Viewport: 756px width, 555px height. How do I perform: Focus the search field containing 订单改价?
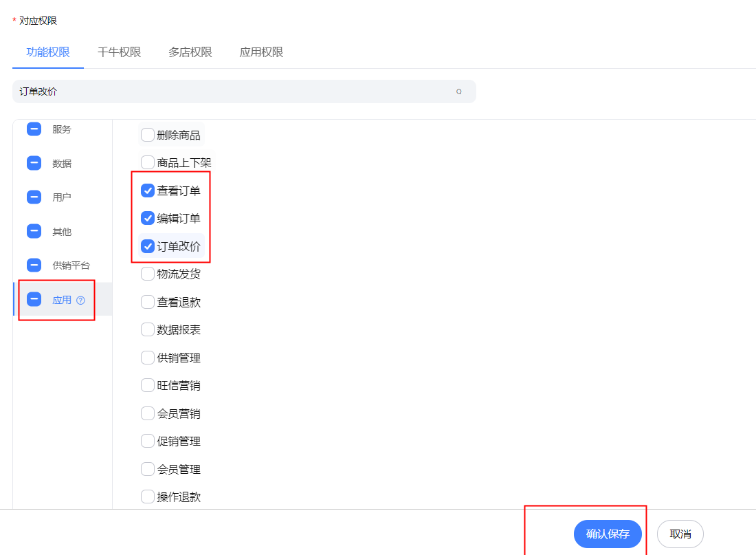(234, 91)
